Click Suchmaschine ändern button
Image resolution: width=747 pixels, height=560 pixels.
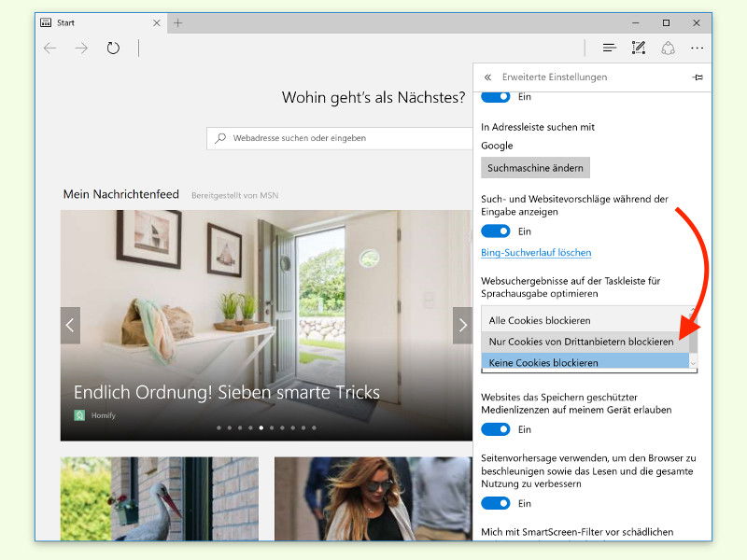point(535,168)
